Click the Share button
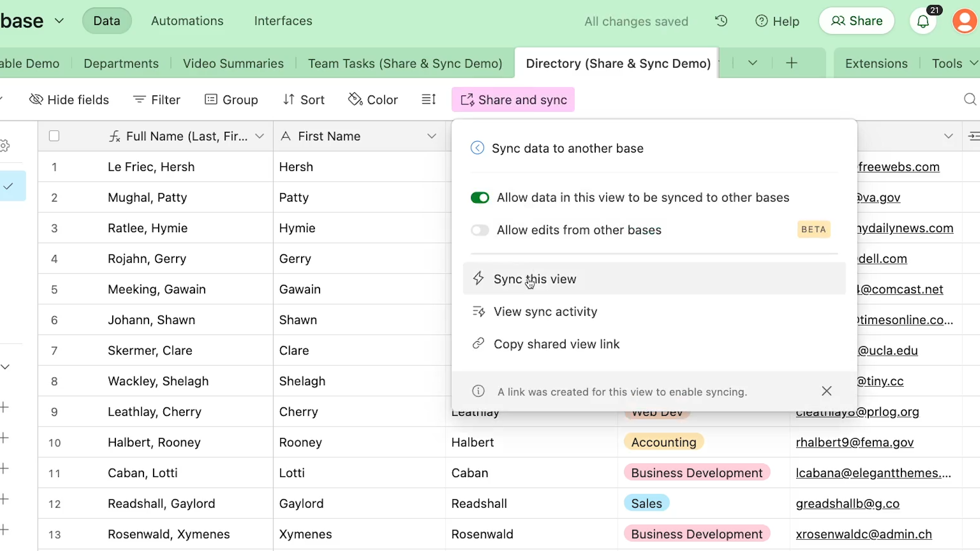 point(856,21)
